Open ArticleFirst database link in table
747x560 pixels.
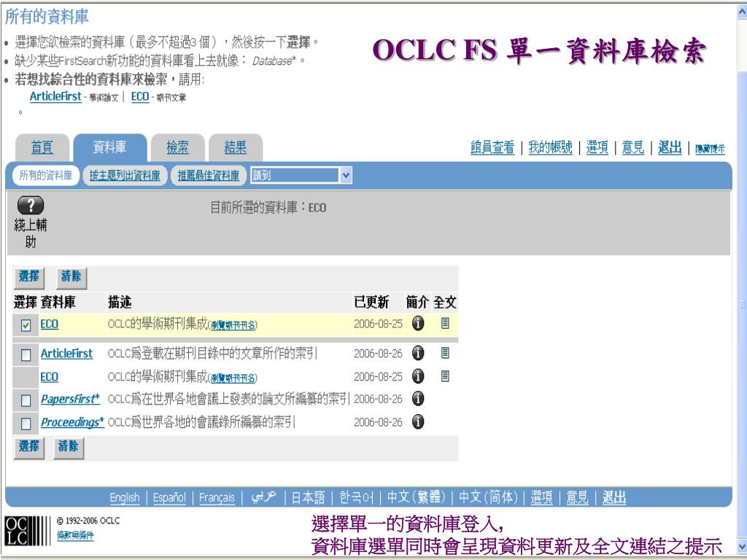pos(66,354)
